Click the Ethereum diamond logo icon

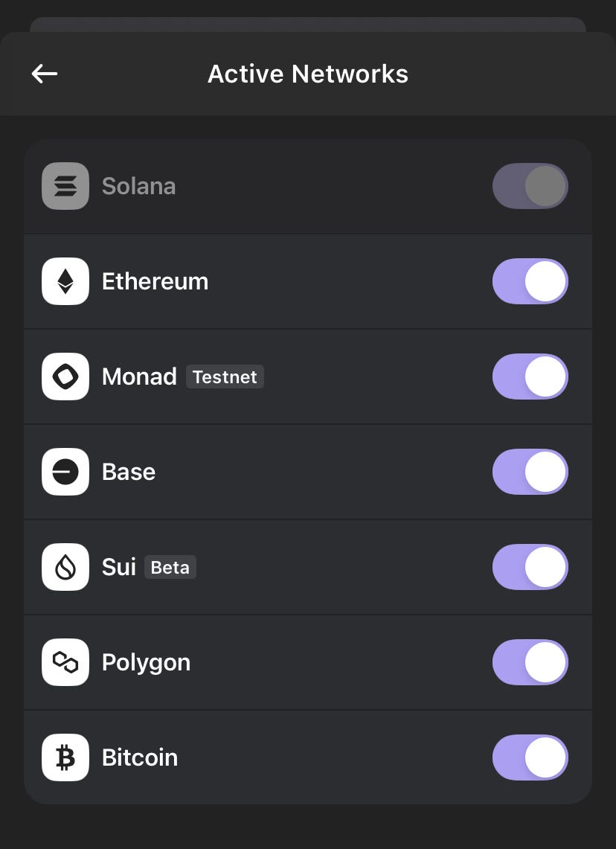coord(65,281)
